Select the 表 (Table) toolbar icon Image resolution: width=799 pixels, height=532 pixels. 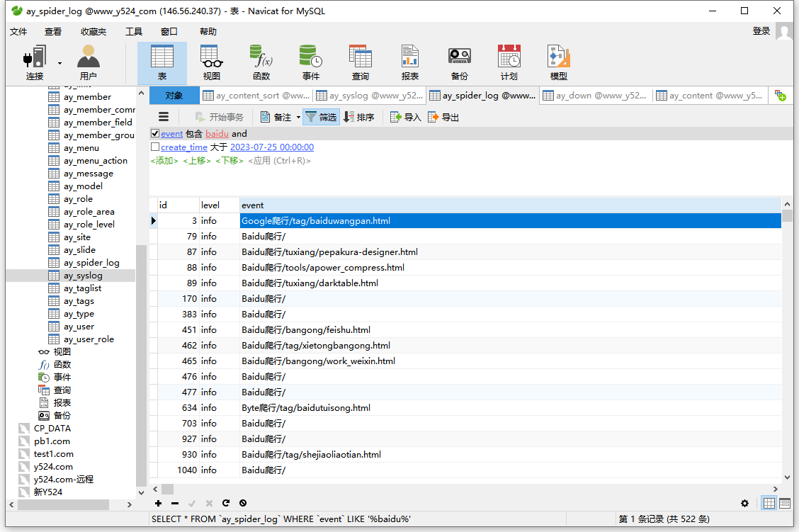[162, 62]
